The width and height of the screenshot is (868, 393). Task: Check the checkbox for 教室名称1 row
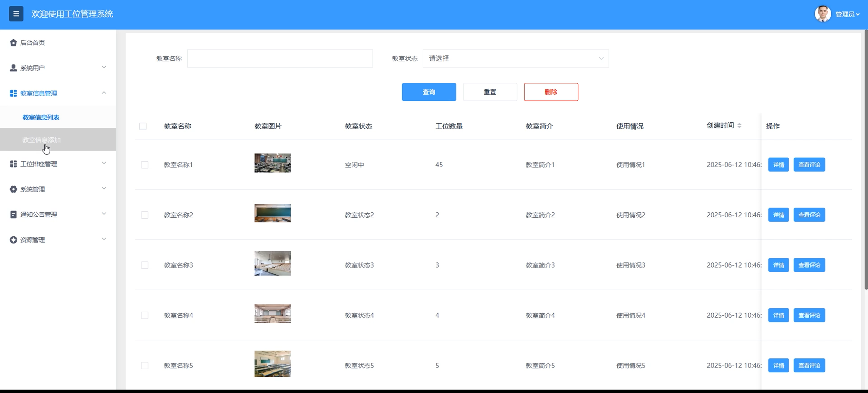click(x=144, y=165)
